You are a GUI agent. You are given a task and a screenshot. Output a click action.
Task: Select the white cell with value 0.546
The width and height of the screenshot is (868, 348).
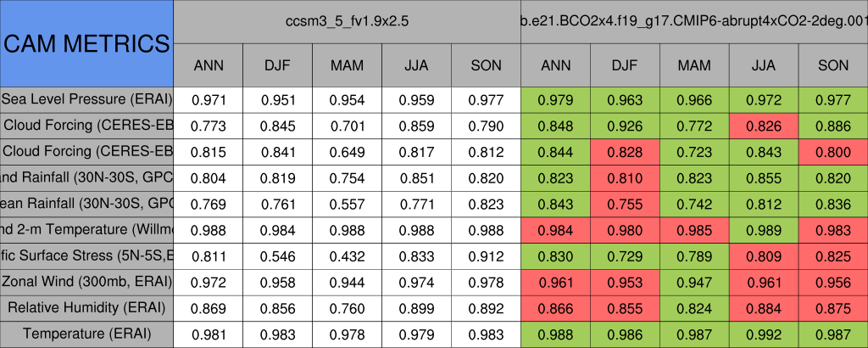277,255
